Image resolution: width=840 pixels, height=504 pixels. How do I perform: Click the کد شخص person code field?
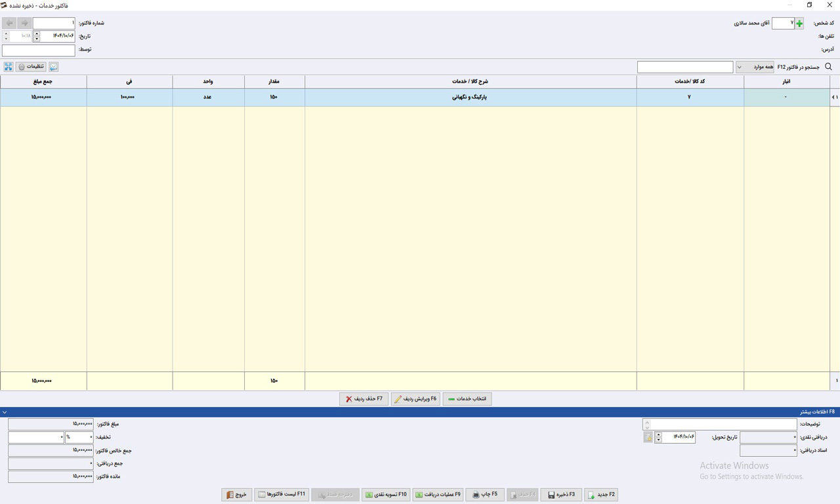tap(782, 23)
